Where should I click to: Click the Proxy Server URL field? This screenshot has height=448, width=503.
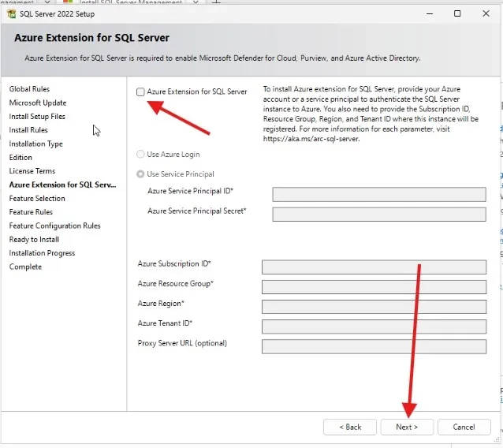[x=374, y=345]
